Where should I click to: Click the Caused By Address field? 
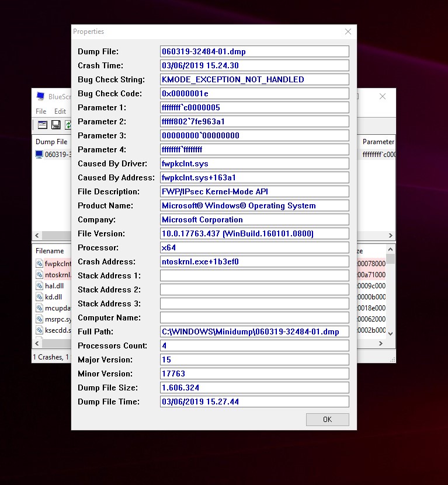click(255, 177)
